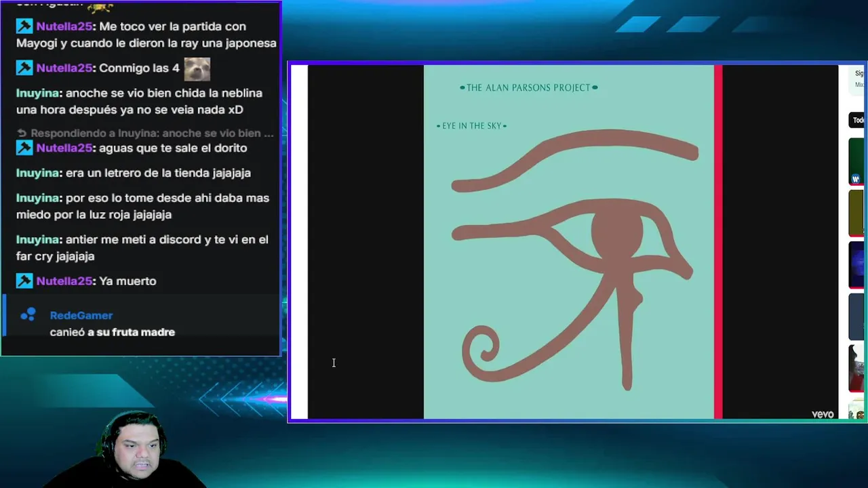
Task: Open Inuyina's name on the "anoche se vio" message
Action: pyautogui.click(x=37, y=93)
